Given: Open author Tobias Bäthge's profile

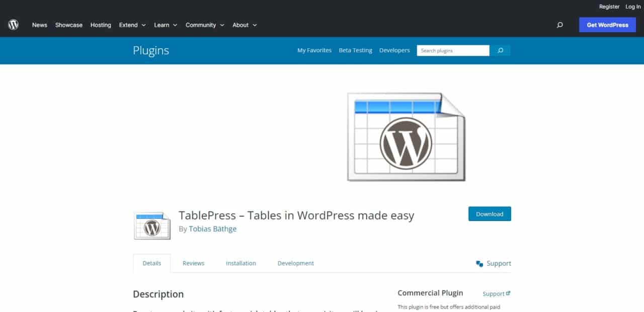Looking at the screenshot, I should 213,229.
